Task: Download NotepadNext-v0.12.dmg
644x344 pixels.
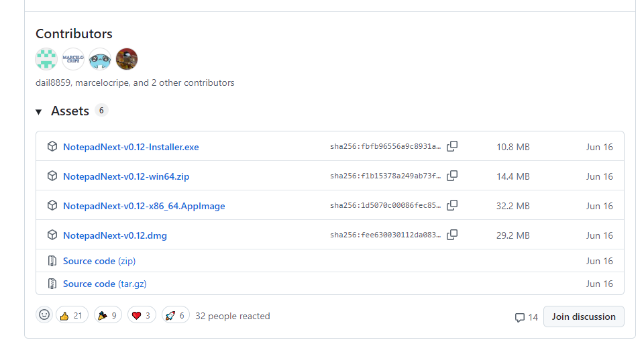Action: [x=115, y=235]
